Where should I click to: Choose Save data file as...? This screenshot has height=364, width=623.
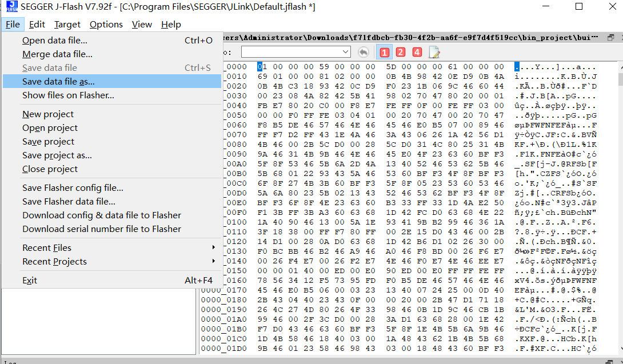click(111, 82)
